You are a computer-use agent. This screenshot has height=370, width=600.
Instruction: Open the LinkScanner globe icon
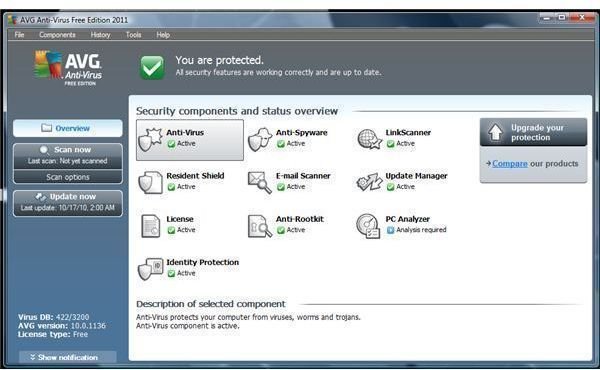[370, 139]
